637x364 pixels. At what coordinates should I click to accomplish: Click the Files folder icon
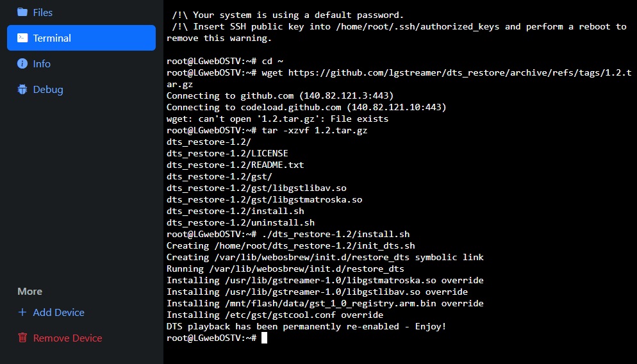pos(22,12)
